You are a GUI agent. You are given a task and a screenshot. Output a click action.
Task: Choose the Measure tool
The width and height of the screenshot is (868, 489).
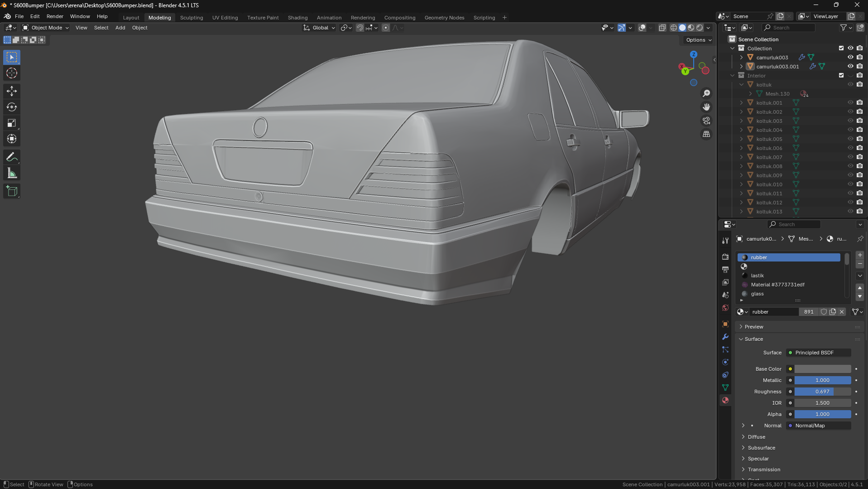coord(12,174)
